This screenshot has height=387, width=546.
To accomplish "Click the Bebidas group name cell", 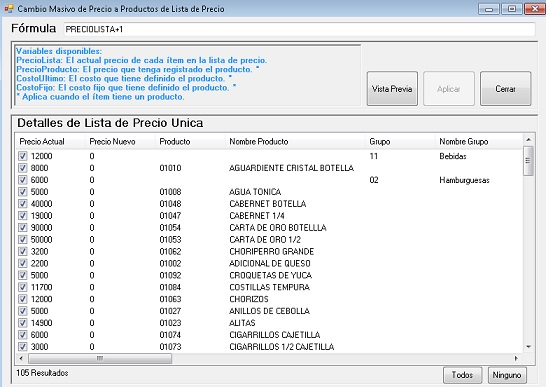I will 453,156.
